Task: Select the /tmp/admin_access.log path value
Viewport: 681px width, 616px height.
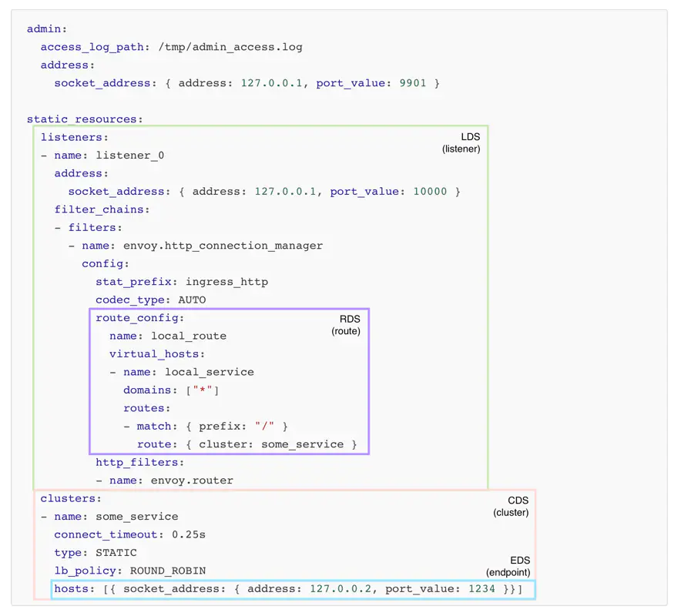Action: pos(231,47)
